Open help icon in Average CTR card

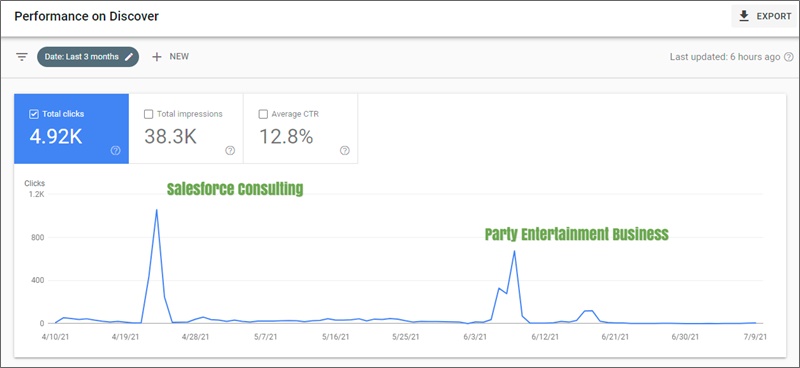pos(345,150)
